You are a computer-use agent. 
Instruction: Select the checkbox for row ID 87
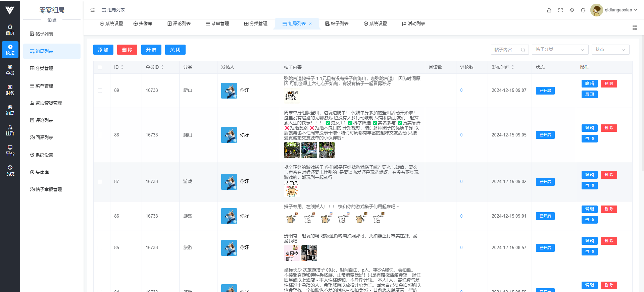[100, 182]
